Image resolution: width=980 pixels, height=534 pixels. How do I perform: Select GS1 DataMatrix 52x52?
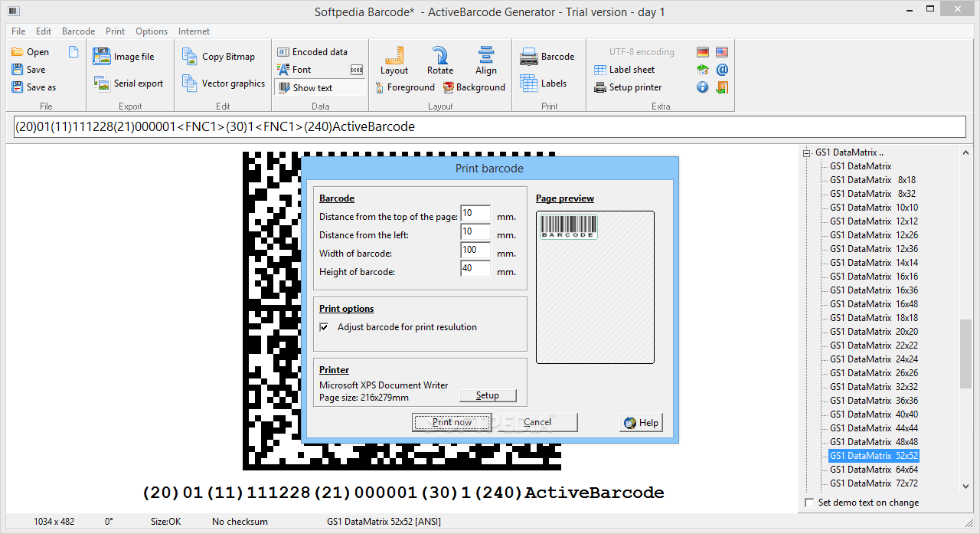874,456
